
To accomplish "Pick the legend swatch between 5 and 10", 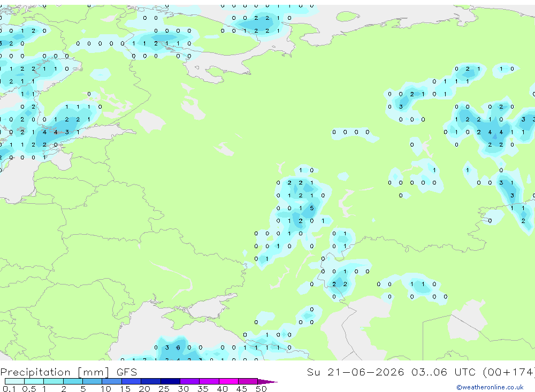I will tap(93, 381).
